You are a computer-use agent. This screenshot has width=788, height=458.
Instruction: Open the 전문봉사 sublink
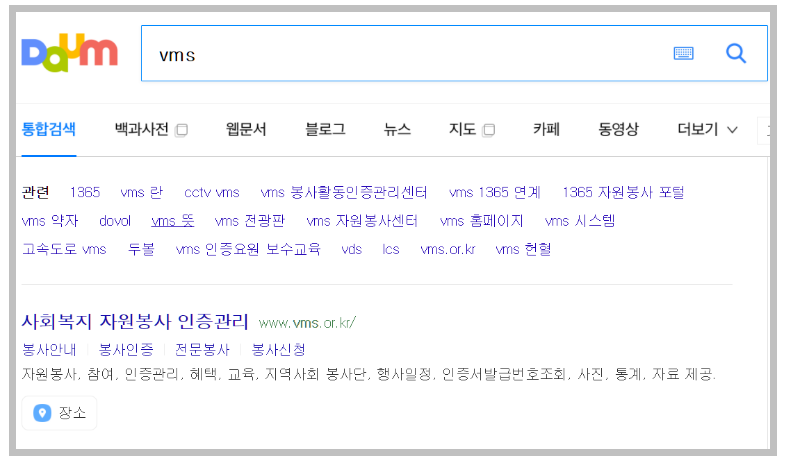(202, 350)
